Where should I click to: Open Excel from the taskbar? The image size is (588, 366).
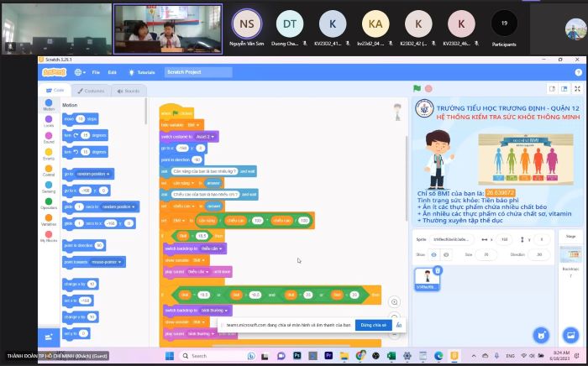click(391, 356)
